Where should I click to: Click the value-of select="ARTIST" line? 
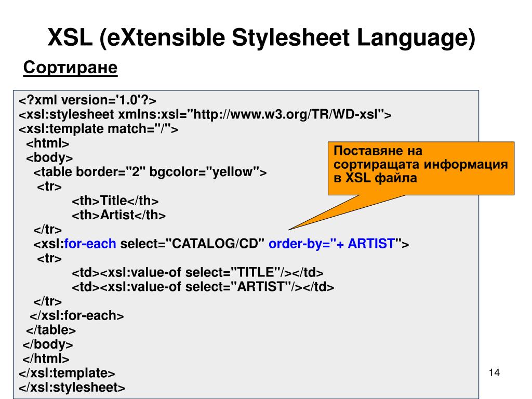pos(203,287)
